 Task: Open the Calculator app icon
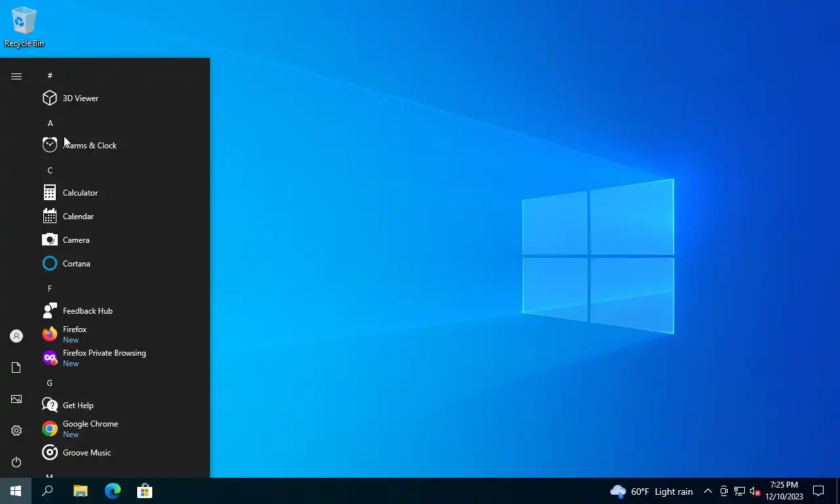(50, 193)
